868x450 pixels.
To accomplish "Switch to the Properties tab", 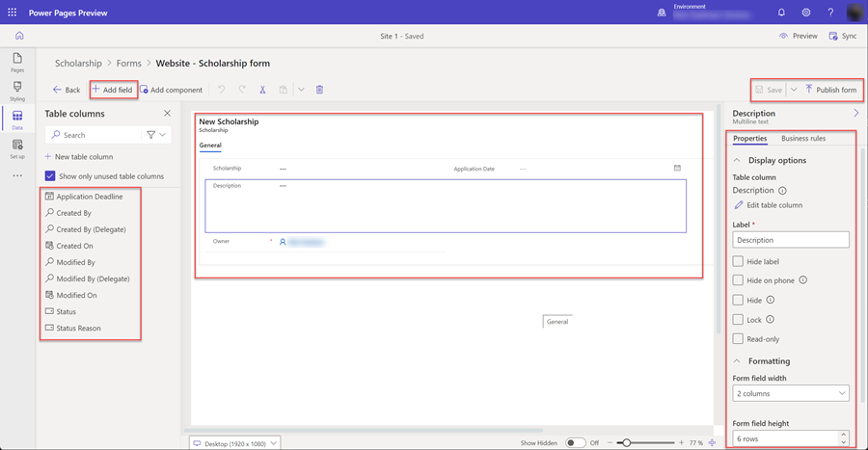I will coord(749,139).
